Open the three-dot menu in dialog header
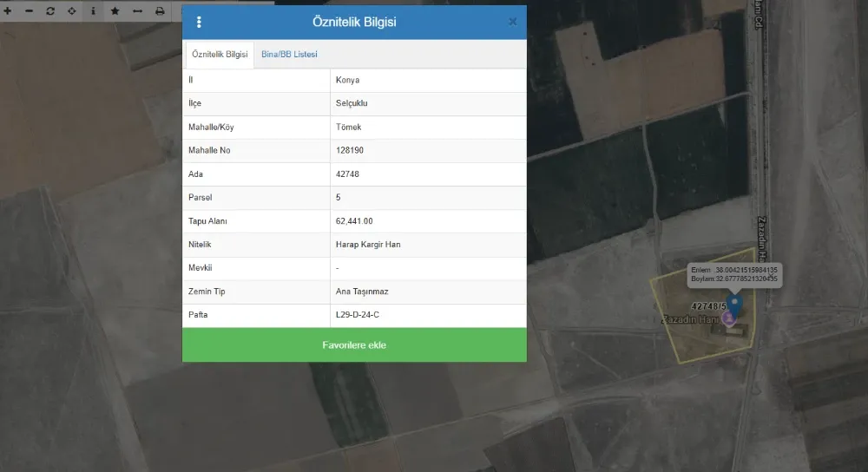The width and height of the screenshot is (868, 472). pos(199,23)
